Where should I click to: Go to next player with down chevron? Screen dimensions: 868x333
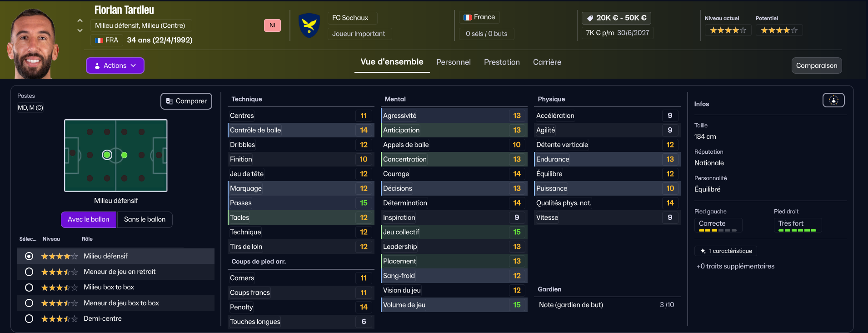point(80,30)
